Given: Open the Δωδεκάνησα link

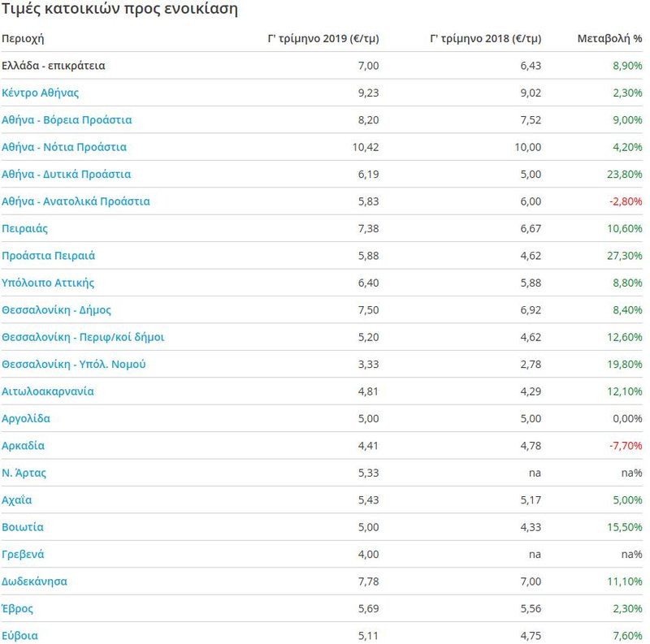Looking at the screenshot, I should point(34,581).
